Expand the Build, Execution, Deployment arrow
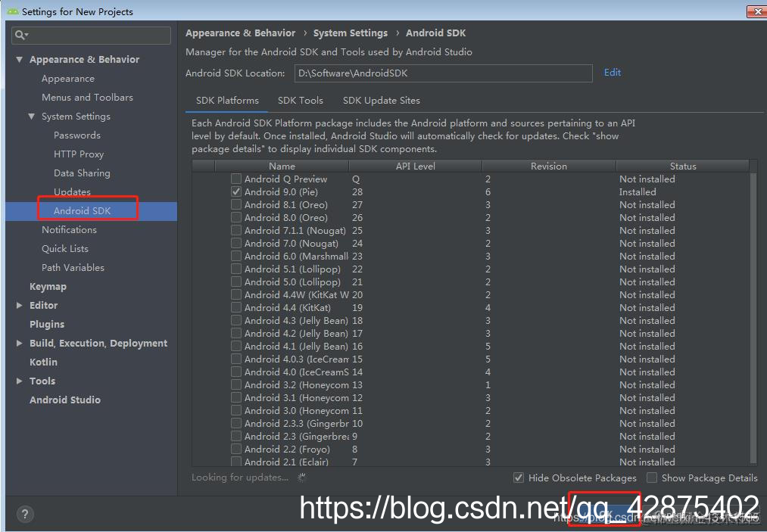The height and width of the screenshot is (532, 767). [19, 344]
